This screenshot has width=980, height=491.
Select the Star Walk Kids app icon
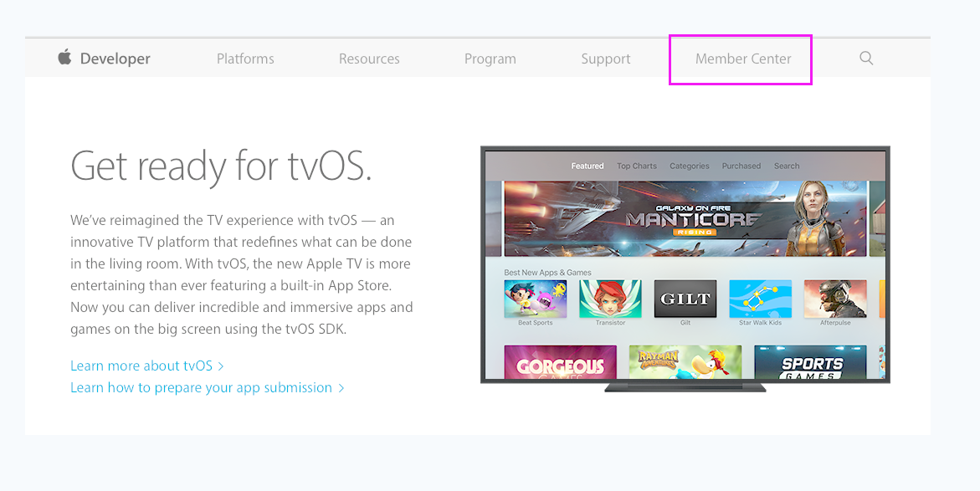[x=761, y=298]
